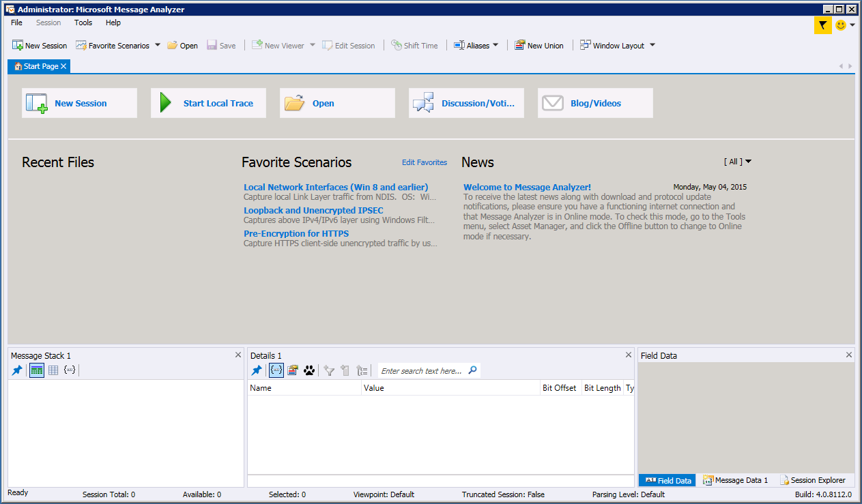Viewport: 862px width, 504px height.
Task: Click the tab scroll left arrow
Action: 841,66
